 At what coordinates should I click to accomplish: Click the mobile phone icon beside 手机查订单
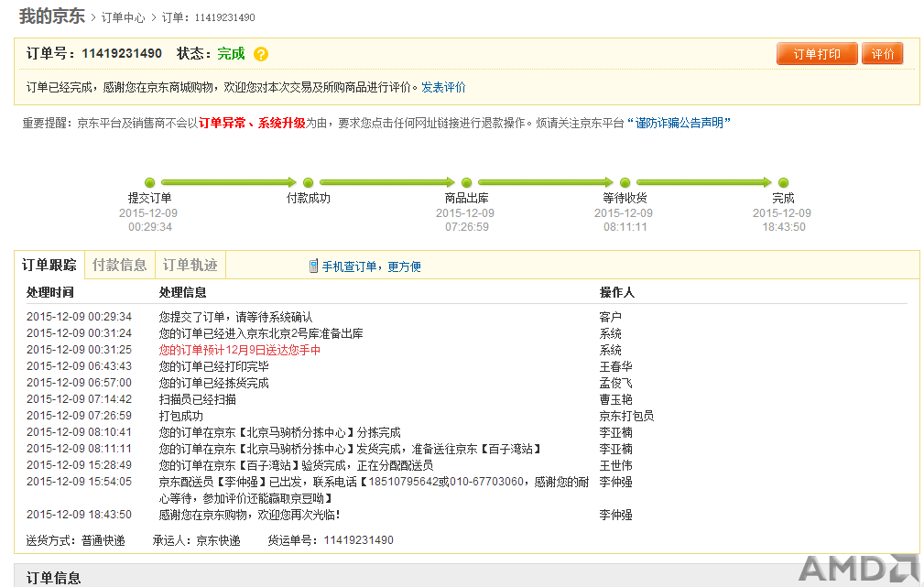tap(313, 266)
